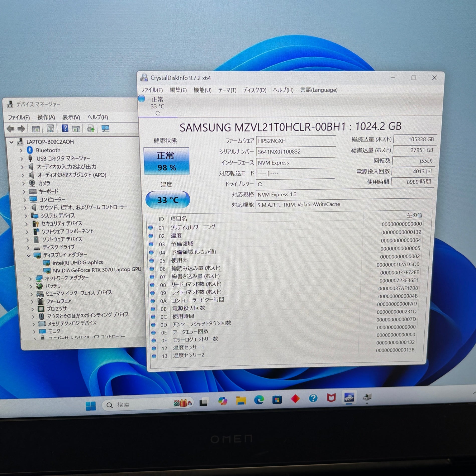476x476 pixels.
Task: Open the McAfee icon on the taskbar
Action: (x=331, y=398)
